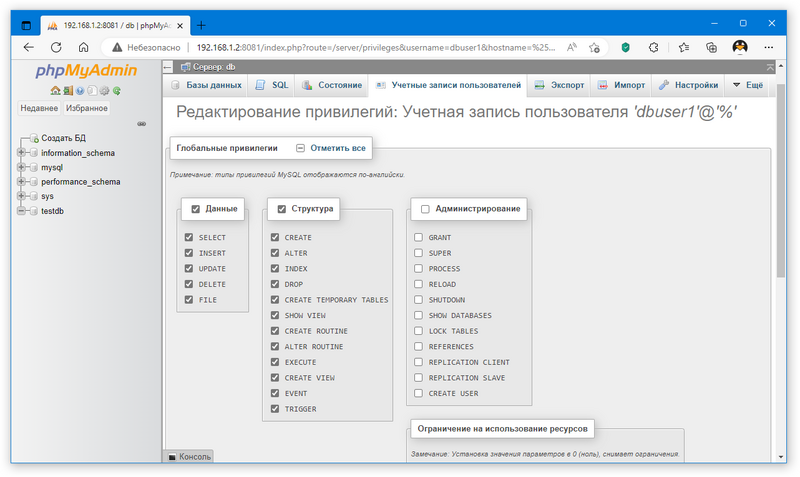800x477 pixels.
Task: Open the navigation panel settings gear icon
Action: (104, 91)
